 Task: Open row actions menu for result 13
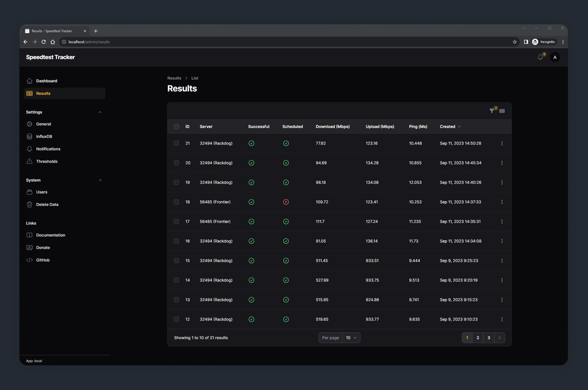[502, 299]
